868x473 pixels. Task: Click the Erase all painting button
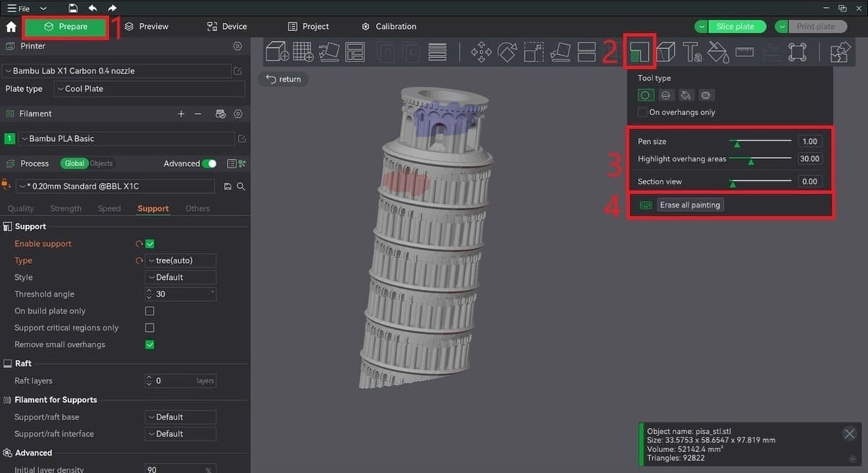coord(690,205)
